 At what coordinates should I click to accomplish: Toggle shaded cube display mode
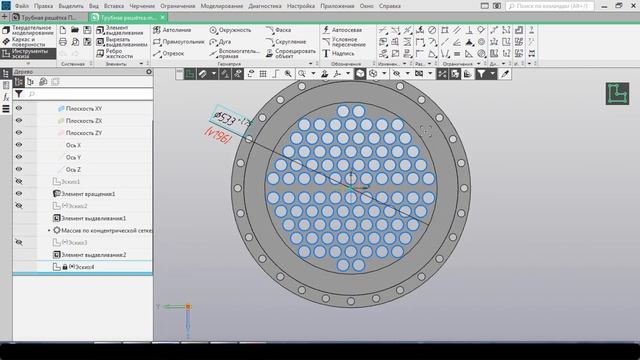pyautogui.click(x=360, y=74)
